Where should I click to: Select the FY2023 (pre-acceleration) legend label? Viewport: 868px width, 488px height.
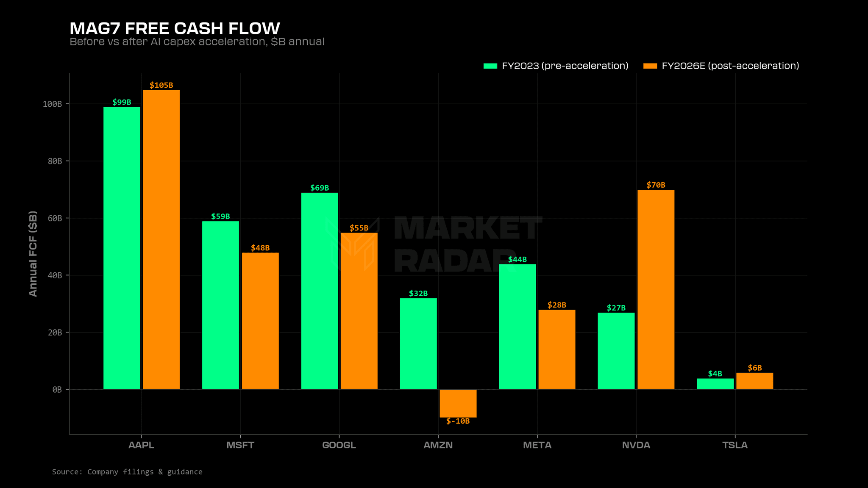(565, 66)
